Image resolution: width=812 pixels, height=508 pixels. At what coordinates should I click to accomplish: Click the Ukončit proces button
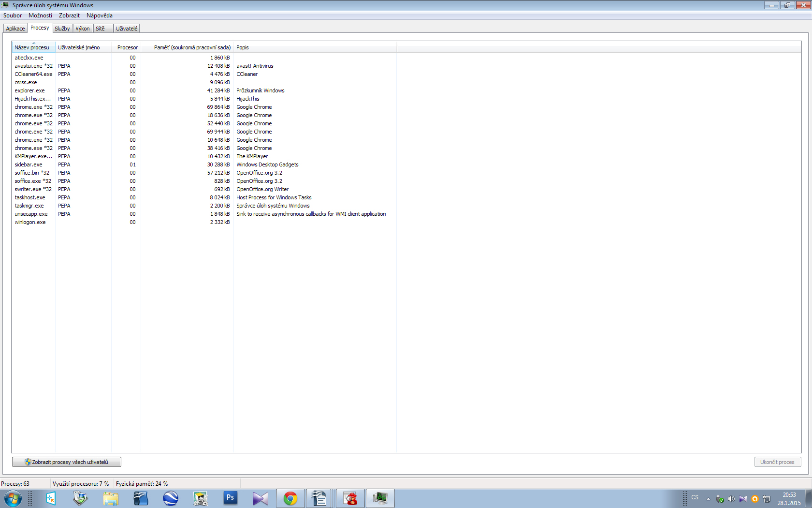click(777, 462)
